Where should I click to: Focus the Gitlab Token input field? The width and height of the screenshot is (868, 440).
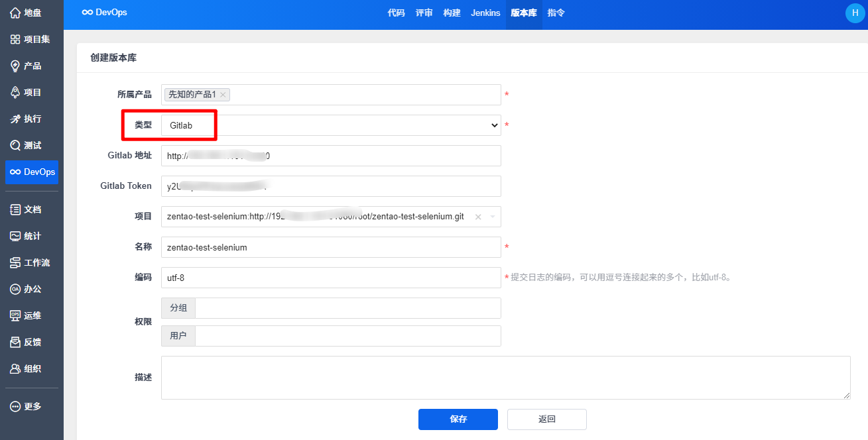coord(331,186)
